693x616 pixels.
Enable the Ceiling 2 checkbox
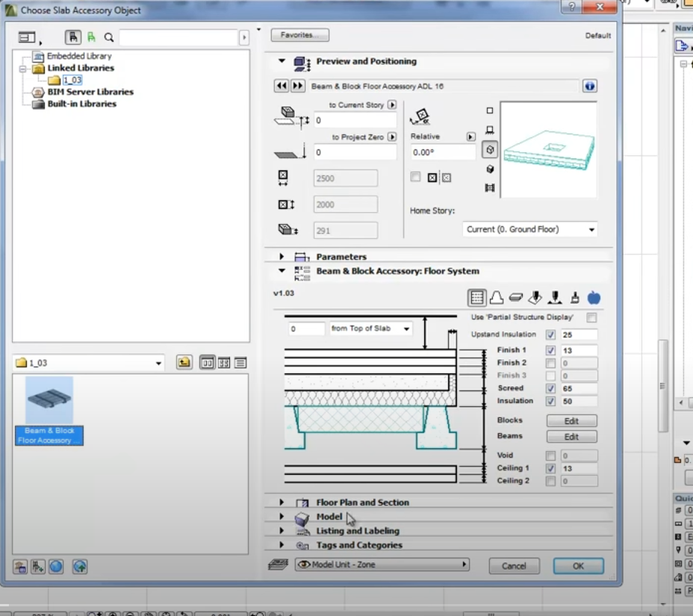pyautogui.click(x=550, y=481)
